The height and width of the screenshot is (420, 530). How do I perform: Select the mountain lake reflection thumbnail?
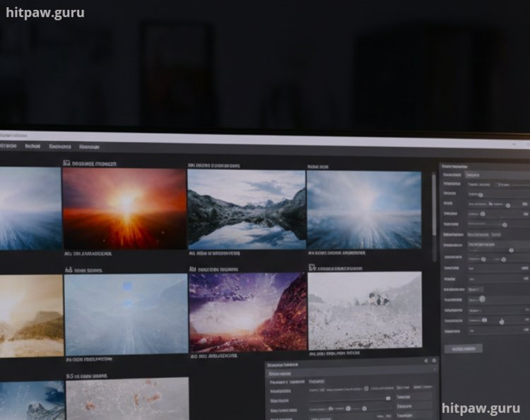point(247,209)
